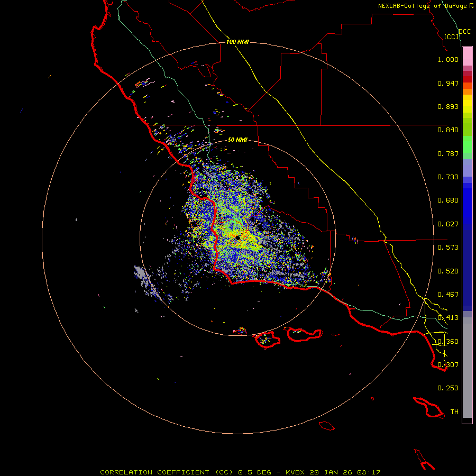Click the TH threshold label

pos(454,412)
